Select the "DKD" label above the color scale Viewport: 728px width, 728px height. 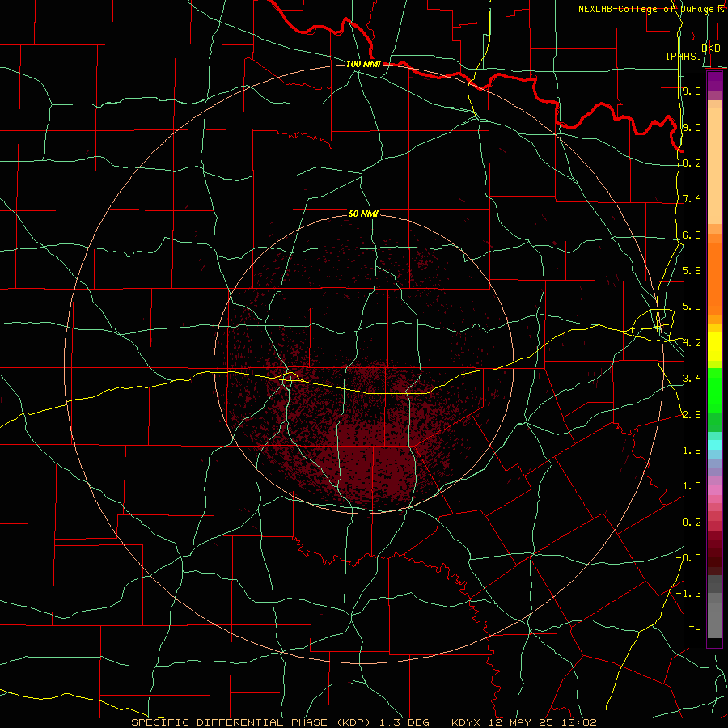tap(711, 48)
